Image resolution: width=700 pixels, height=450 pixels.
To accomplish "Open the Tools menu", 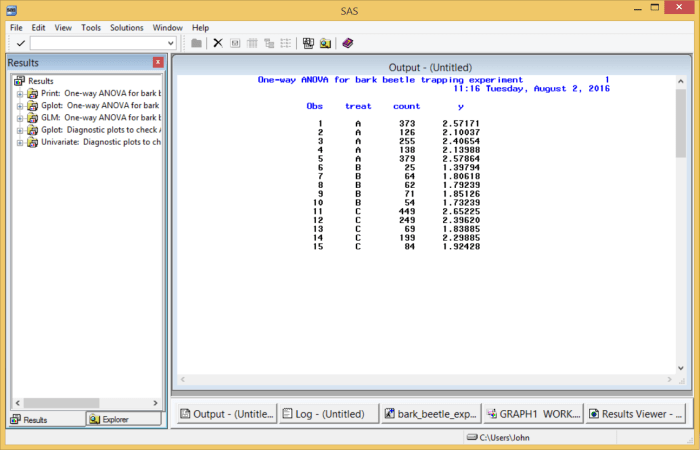I will (x=91, y=28).
